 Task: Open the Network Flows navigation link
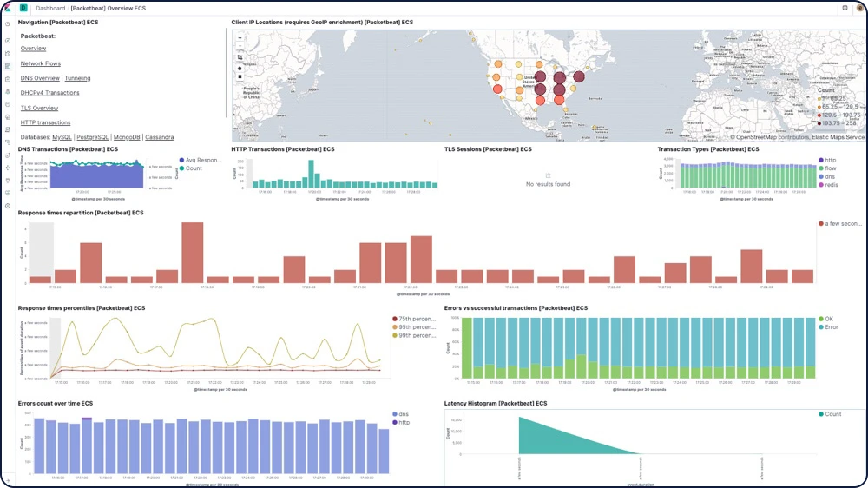(x=40, y=63)
